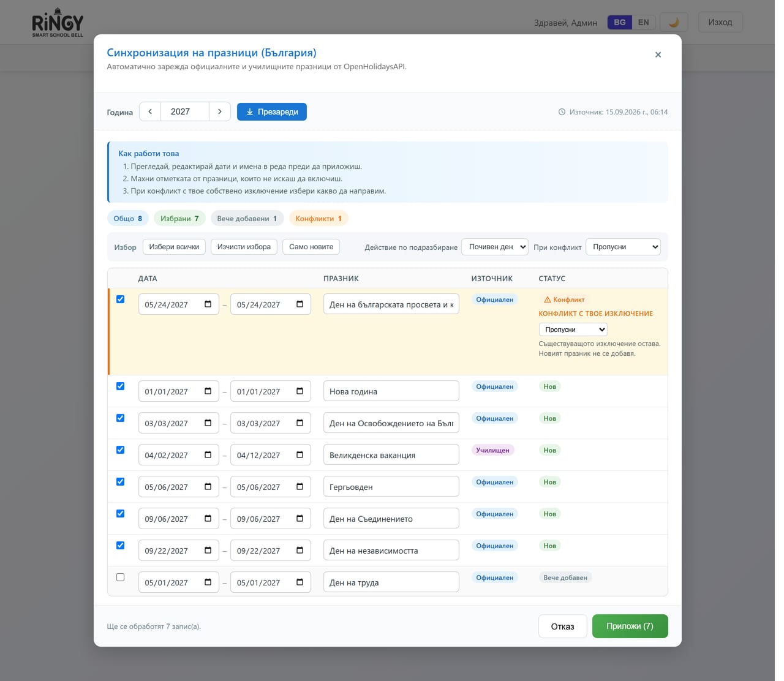Open calendar picker for Великденска ваканция end date
The height and width of the screenshot is (681, 784).
(x=300, y=455)
